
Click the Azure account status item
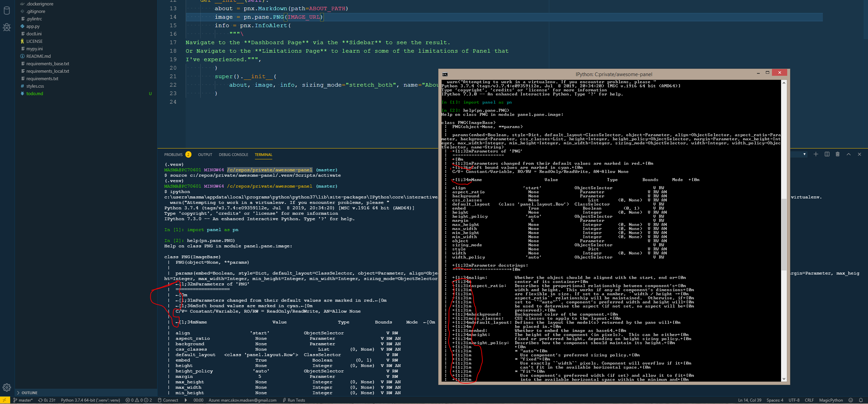point(242,400)
